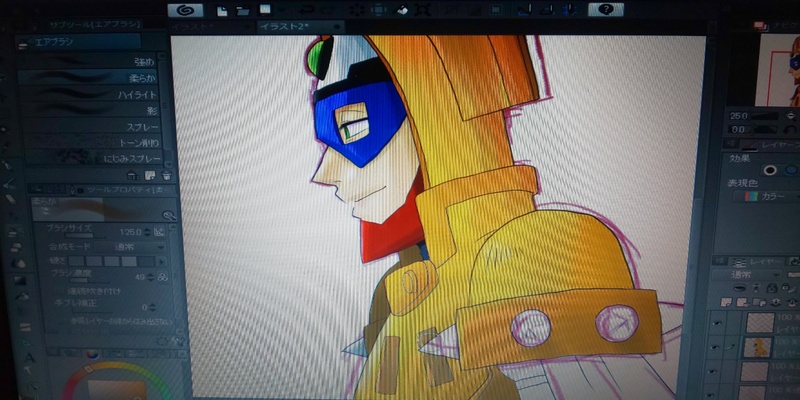Screen dimensions: 800x400
Task: Click the color wheel tab icon
Action: (92, 353)
